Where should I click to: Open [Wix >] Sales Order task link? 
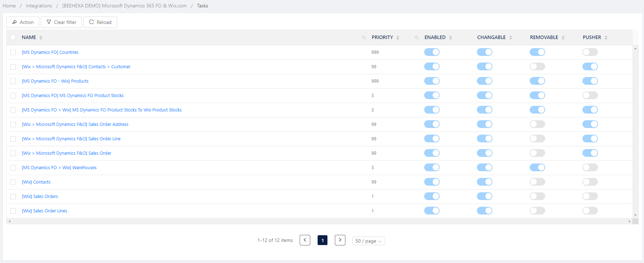click(x=66, y=153)
